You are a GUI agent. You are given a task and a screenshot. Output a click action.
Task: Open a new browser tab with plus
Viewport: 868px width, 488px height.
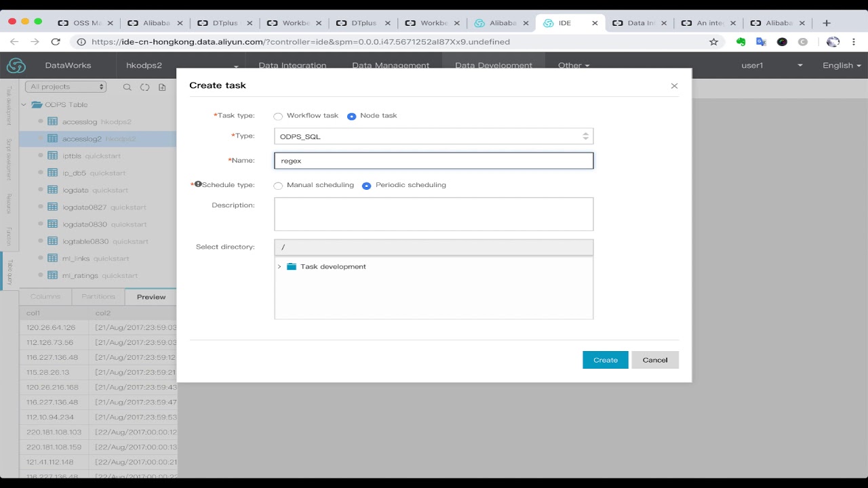pyautogui.click(x=826, y=23)
